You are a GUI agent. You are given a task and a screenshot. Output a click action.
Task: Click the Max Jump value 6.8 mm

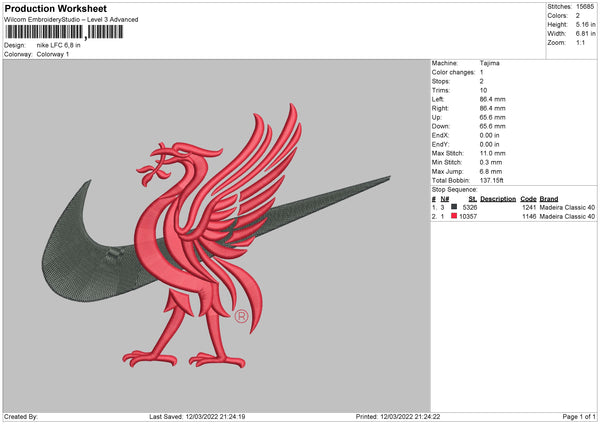point(491,172)
